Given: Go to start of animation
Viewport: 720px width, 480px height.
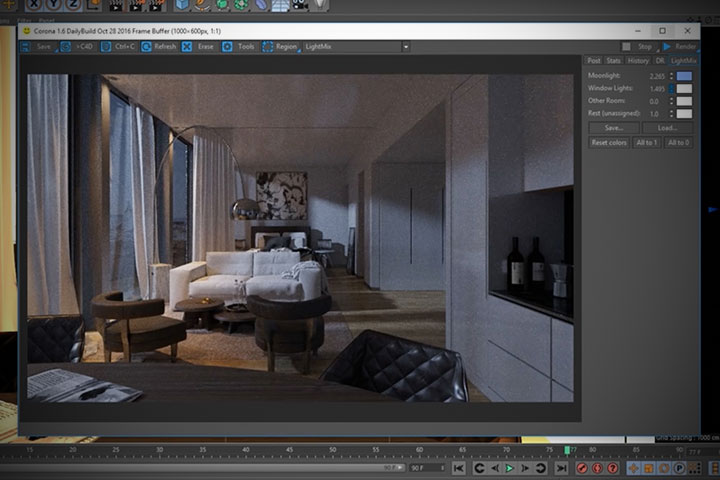Looking at the screenshot, I should pyautogui.click(x=458, y=468).
